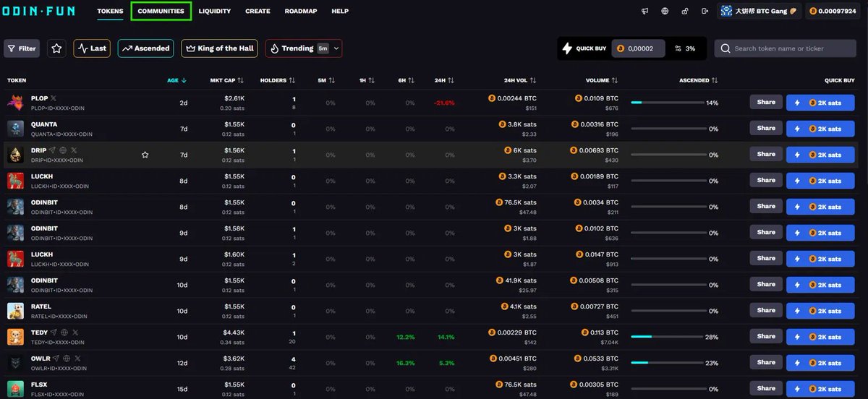Click the FLSX token logo

[x=15, y=388]
